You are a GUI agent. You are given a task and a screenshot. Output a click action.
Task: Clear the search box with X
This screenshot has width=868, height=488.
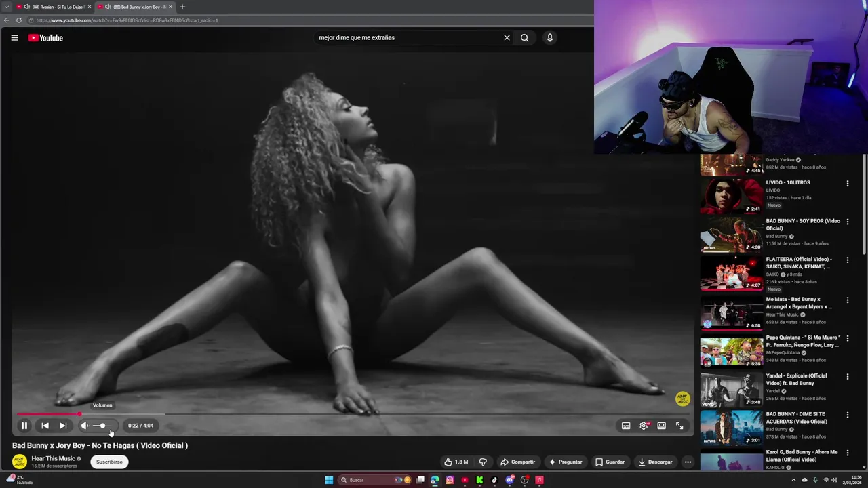coord(507,38)
